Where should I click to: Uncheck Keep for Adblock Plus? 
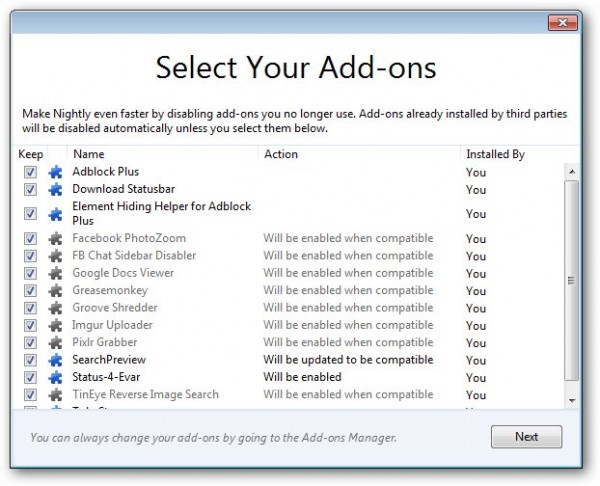pos(30,172)
